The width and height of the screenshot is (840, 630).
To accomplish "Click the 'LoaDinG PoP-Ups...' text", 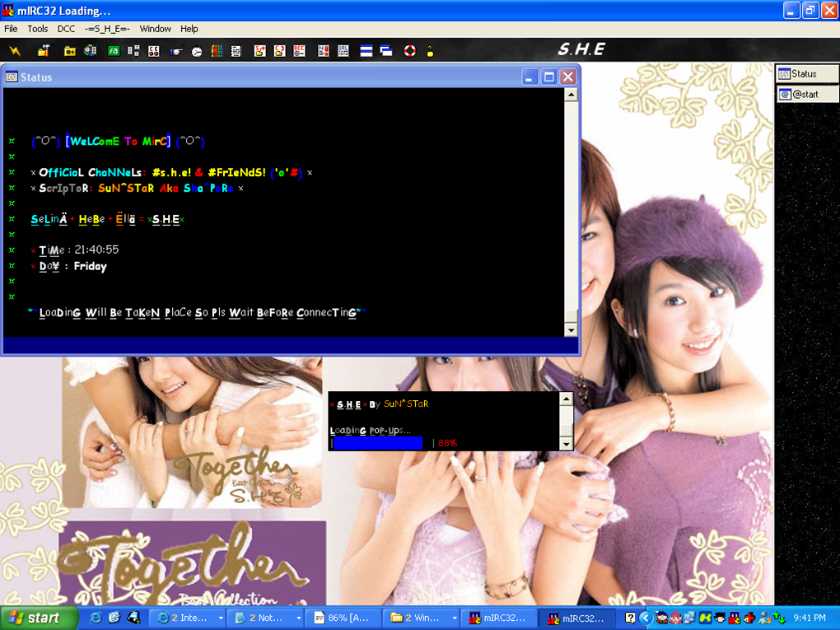I will 371,430.
